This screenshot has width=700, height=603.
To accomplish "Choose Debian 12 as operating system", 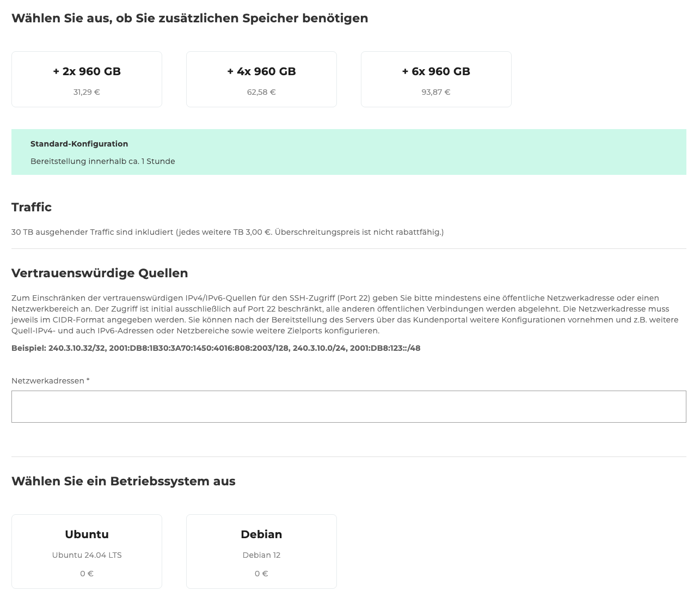I will pos(261,551).
